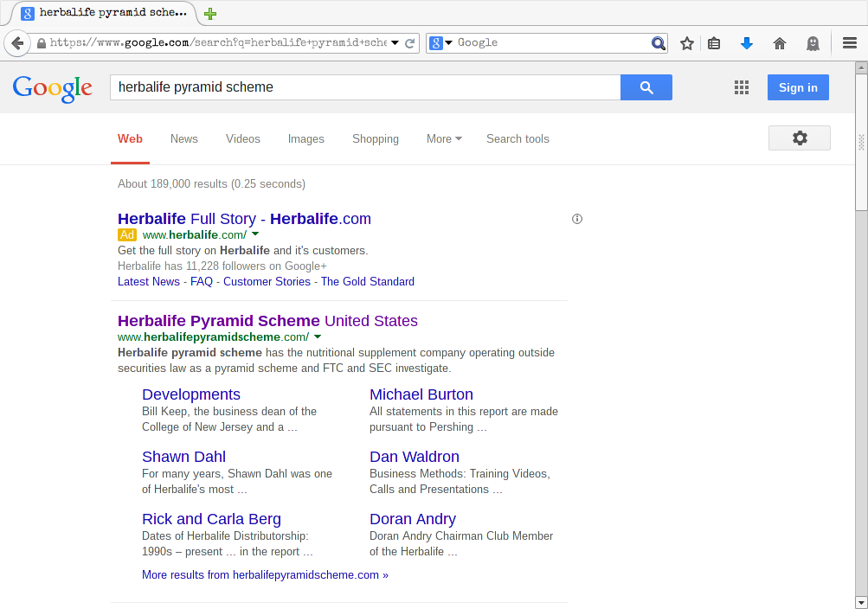Open Search tools options
This screenshot has height=609, width=868.
[x=518, y=138]
